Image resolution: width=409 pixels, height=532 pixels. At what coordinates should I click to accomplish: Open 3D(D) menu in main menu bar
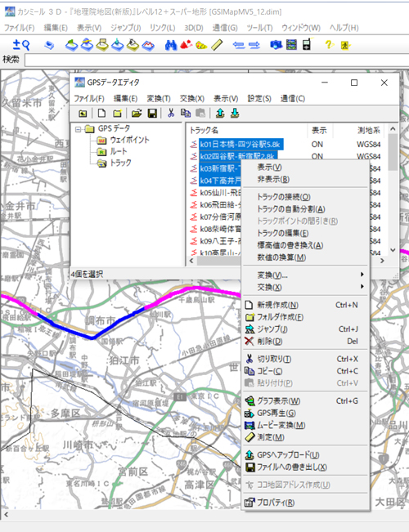click(x=194, y=28)
